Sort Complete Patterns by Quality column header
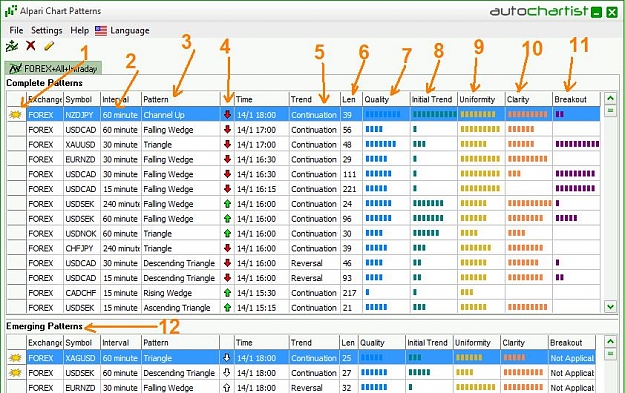 click(x=386, y=99)
